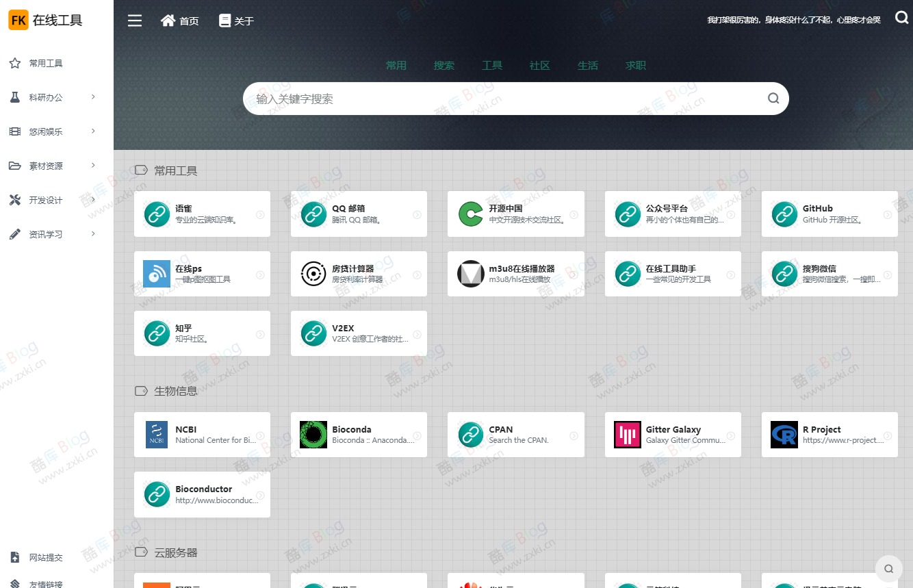Viewport: 913px width, 588px height.
Task: Open the magnifier icon in the top bar
Action: point(901,18)
